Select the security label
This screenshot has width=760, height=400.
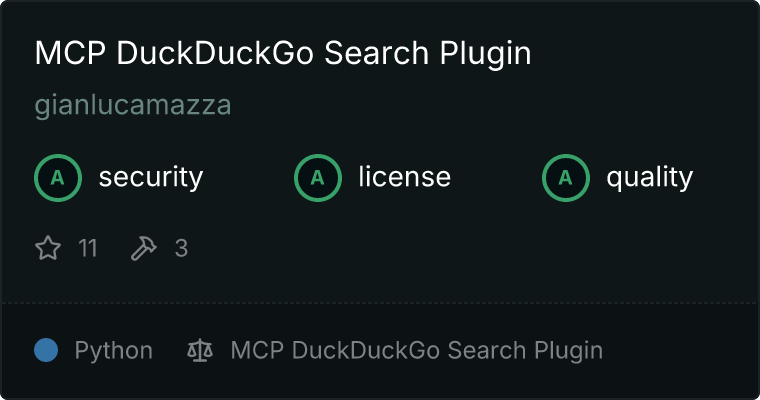click(x=151, y=177)
